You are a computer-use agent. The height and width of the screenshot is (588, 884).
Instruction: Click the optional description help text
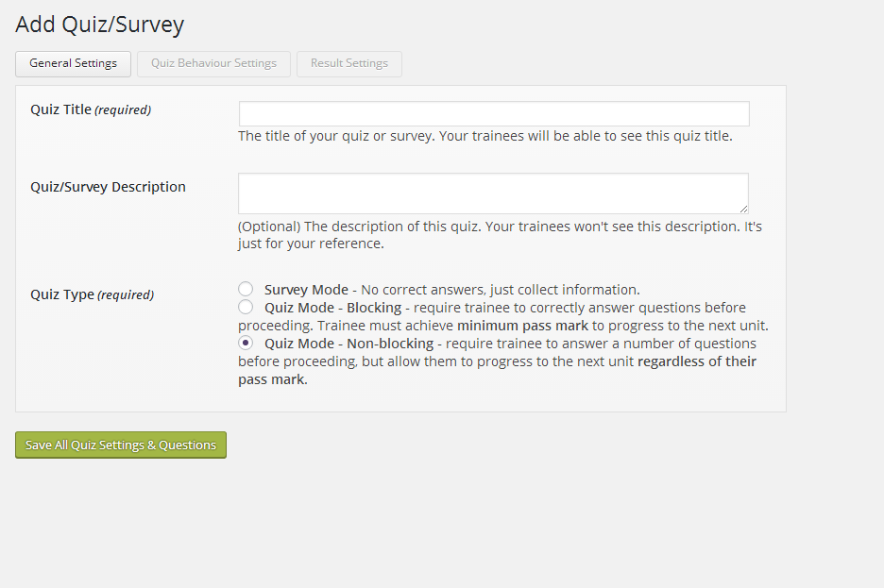(x=500, y=235)
